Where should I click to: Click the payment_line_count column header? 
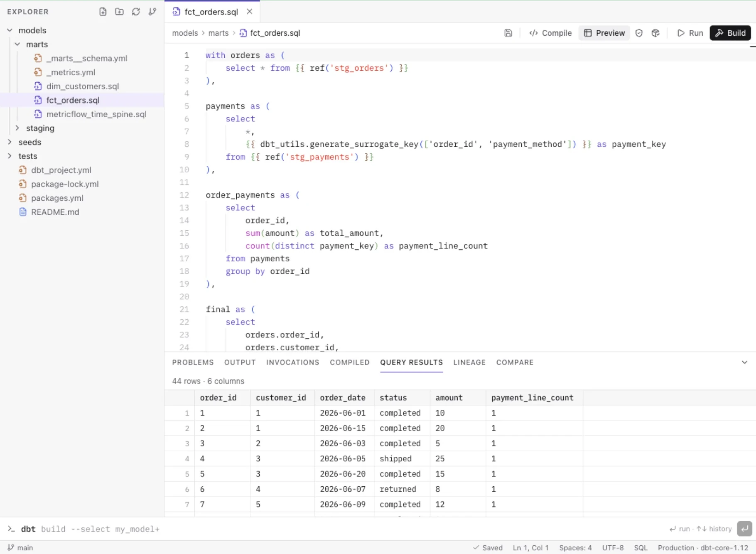point(535,398)
